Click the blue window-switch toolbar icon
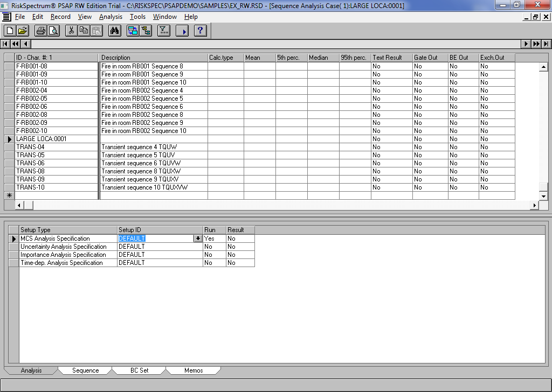The height and width of the screenshot is (392, 552). click(133, 31)
